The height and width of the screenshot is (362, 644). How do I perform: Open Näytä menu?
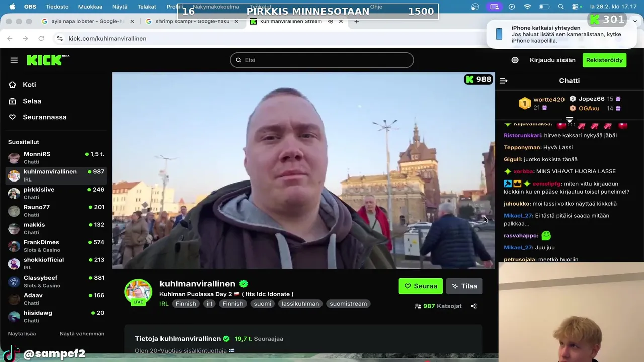(120, 7)
